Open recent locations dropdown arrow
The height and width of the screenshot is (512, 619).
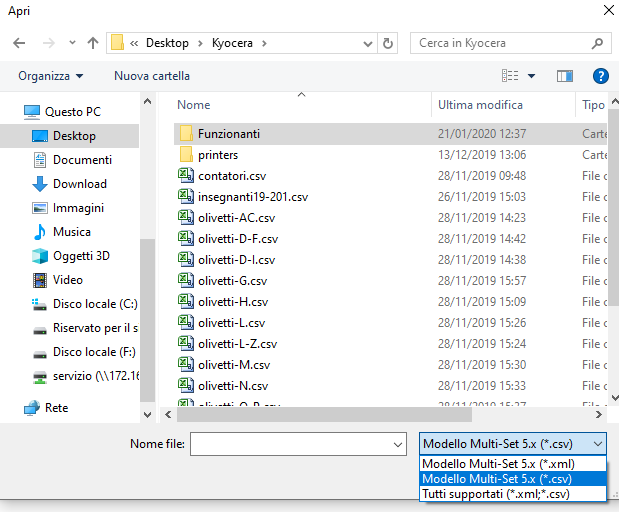tap(72, 42)
